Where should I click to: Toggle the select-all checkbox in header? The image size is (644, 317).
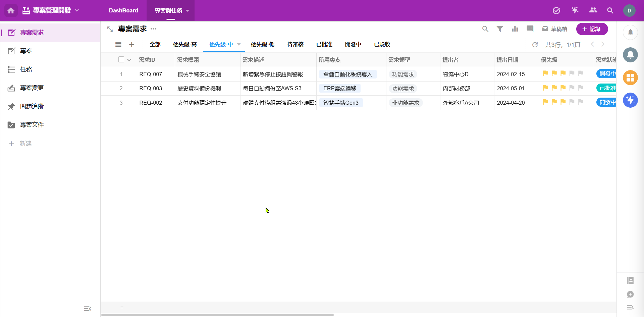(x=121, y=59)
